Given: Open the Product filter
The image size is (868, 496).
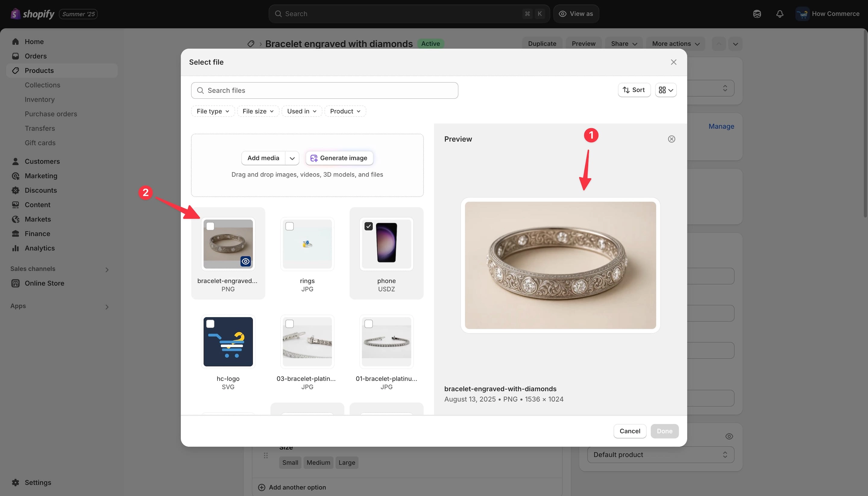Looking at the screenshot, I should (345, 111).
